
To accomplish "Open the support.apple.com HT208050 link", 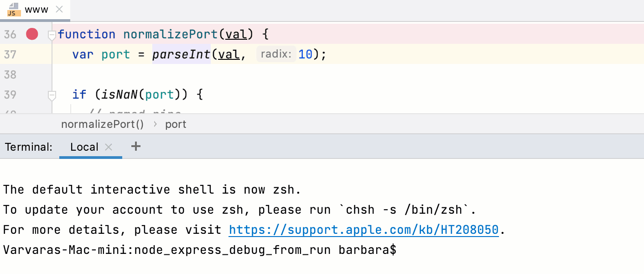I will pyautogui.click(x=364, y=230).
